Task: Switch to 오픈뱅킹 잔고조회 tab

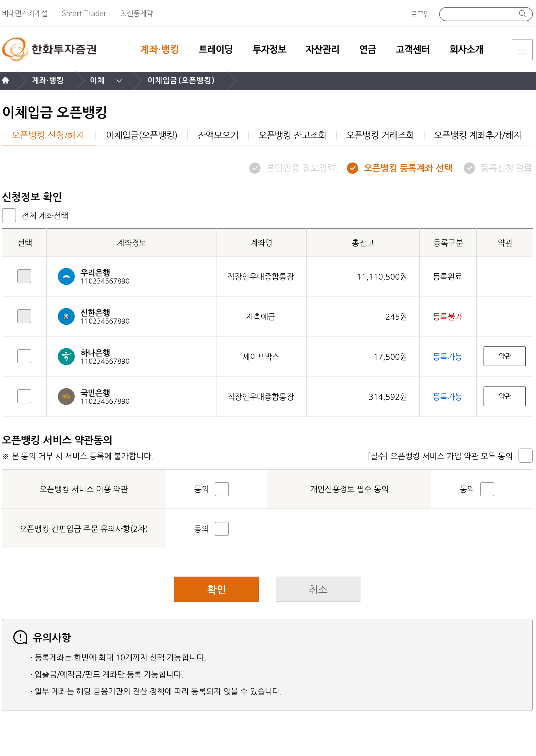Action: pos(292,135)
